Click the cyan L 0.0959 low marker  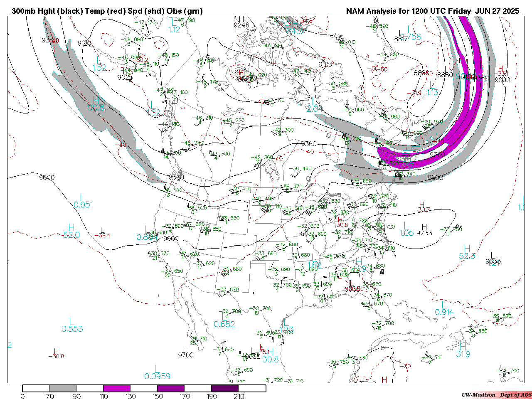[157, 372]
